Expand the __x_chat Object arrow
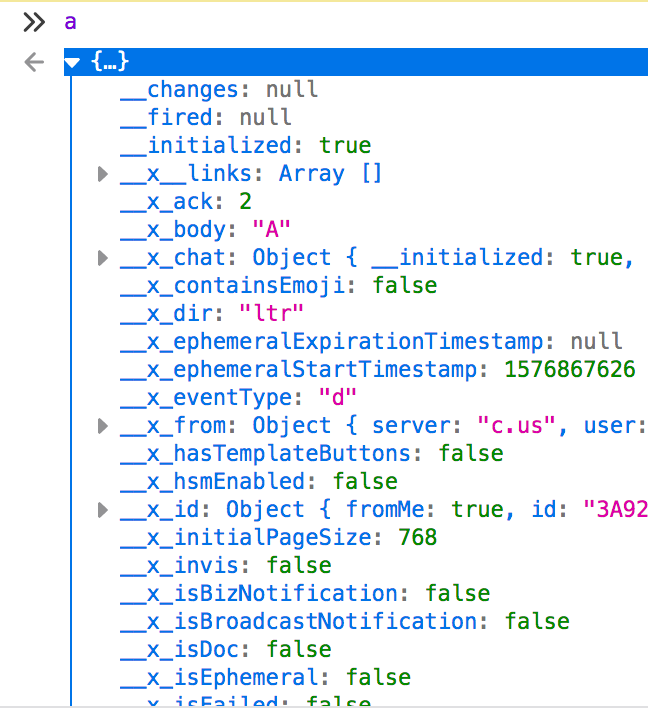648x722 pixels. point(102,258)
